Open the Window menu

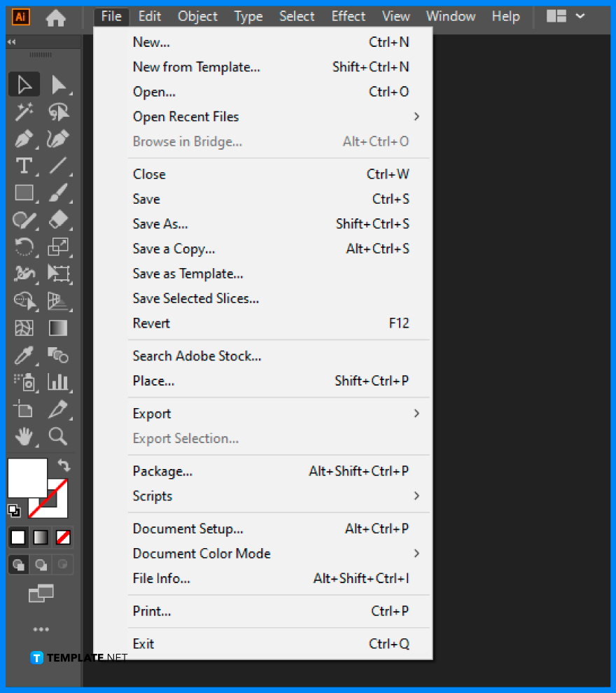click(450, 15)
